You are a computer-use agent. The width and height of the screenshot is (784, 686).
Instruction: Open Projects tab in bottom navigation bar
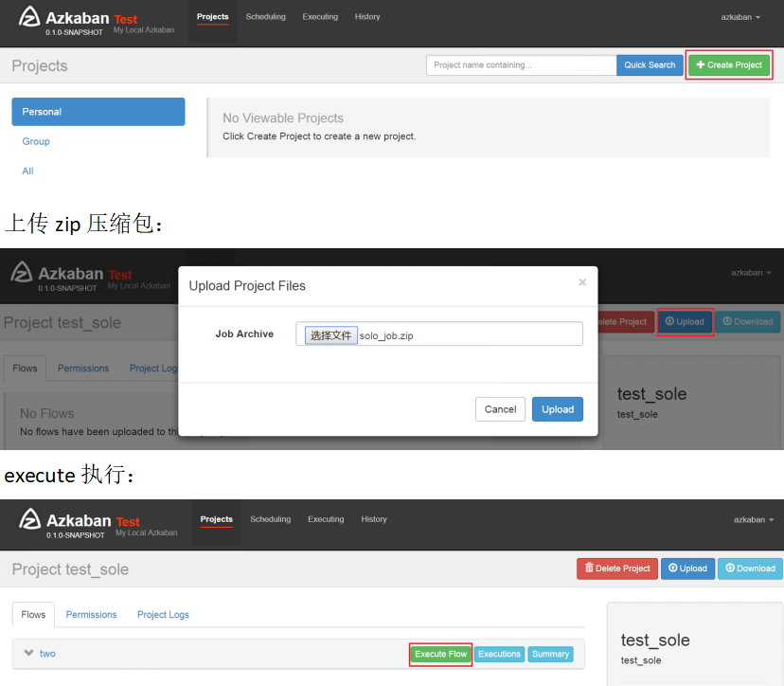point(217,519)
